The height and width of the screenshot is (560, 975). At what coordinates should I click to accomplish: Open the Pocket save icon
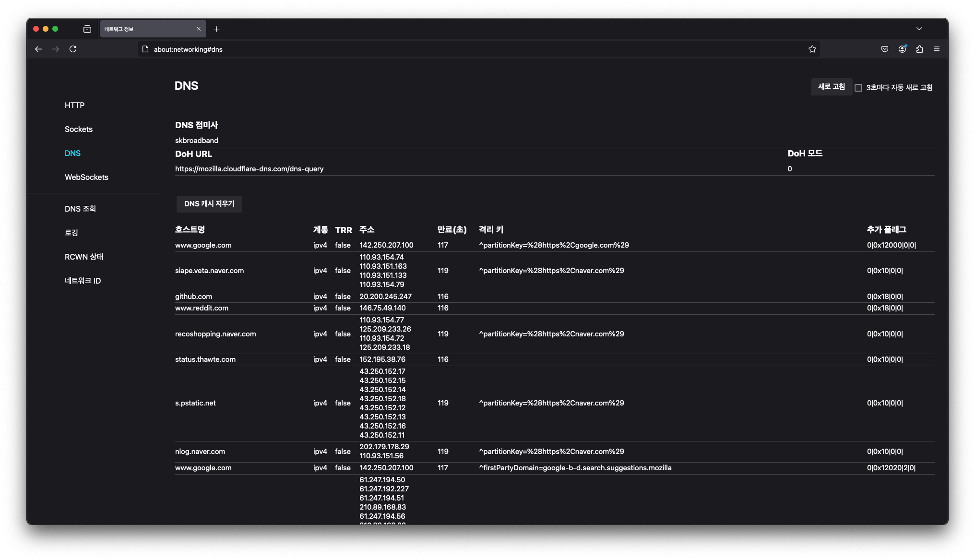[x=885, y=49]
